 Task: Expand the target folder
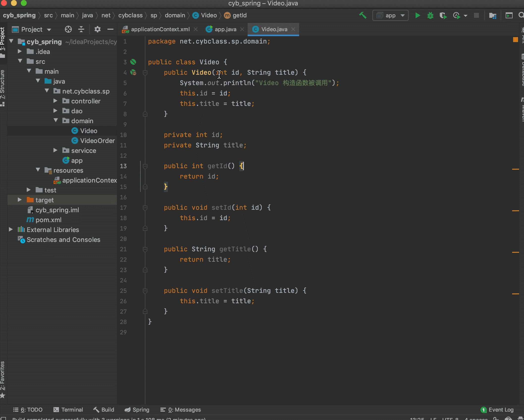20,200
